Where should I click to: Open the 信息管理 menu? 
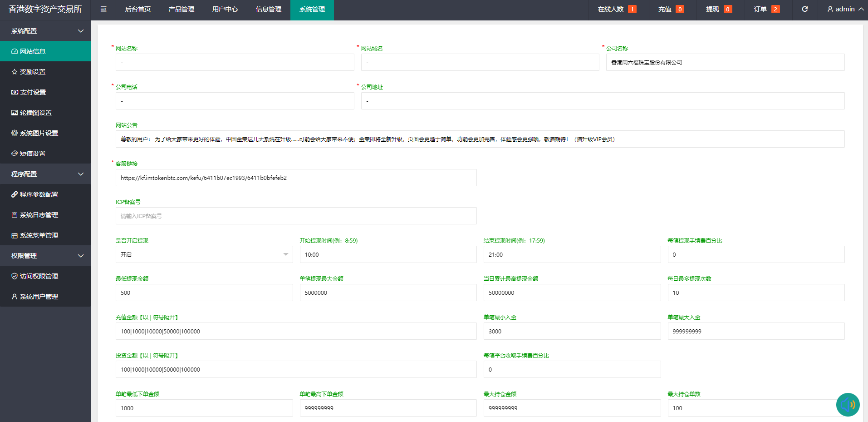coord(268,9)
